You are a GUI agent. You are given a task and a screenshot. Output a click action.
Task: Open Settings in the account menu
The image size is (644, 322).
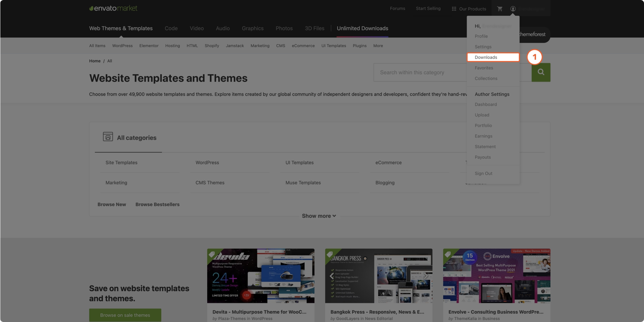[483, 47]
